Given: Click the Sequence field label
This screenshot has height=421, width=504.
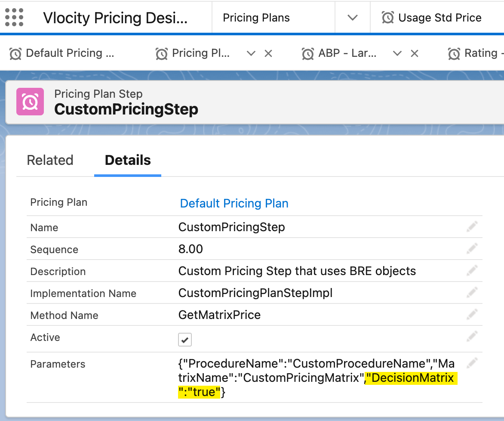Looking at the screenshot, I should [x=54, y=249].
